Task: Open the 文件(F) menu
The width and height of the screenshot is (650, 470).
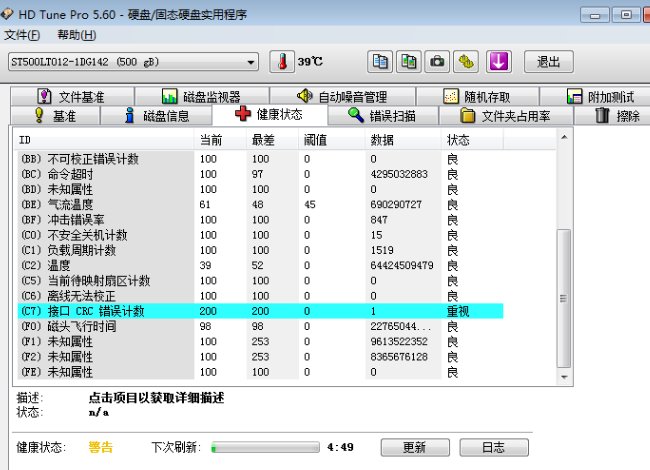Action: click(22, 35)
